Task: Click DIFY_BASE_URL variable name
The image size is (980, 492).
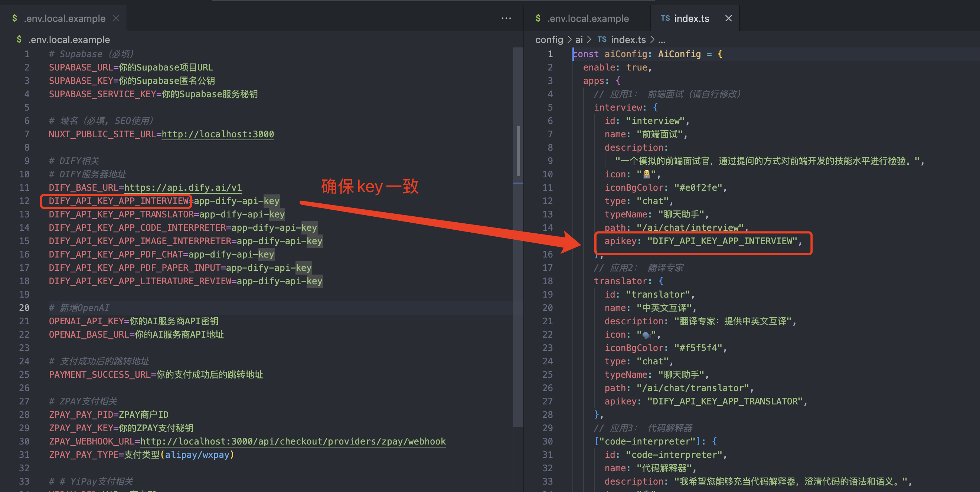Action: pyautogui.click(x=84, y=187)
